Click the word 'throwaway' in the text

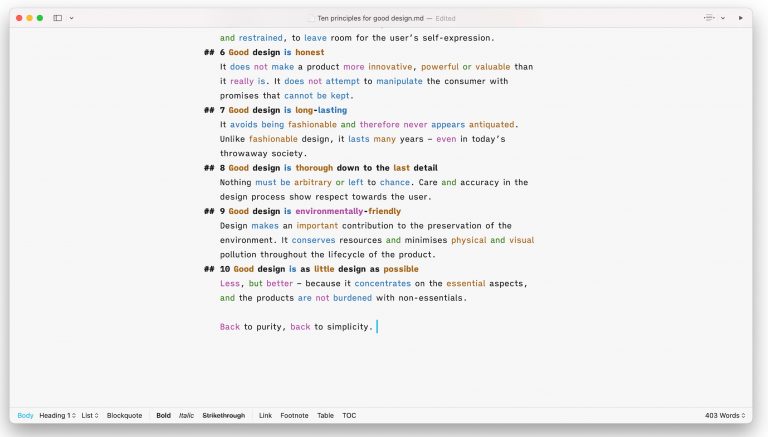[243, 153]
